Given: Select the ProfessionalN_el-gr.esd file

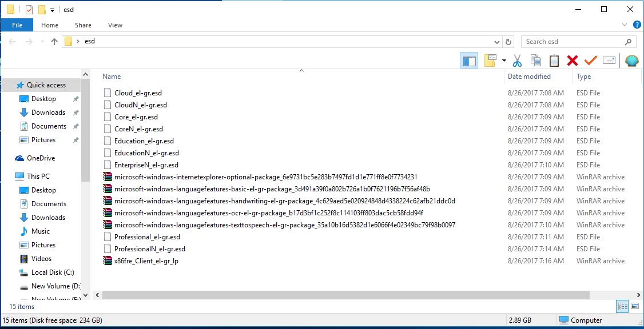Looking at the screenshot, I should [x=149, y=249].
